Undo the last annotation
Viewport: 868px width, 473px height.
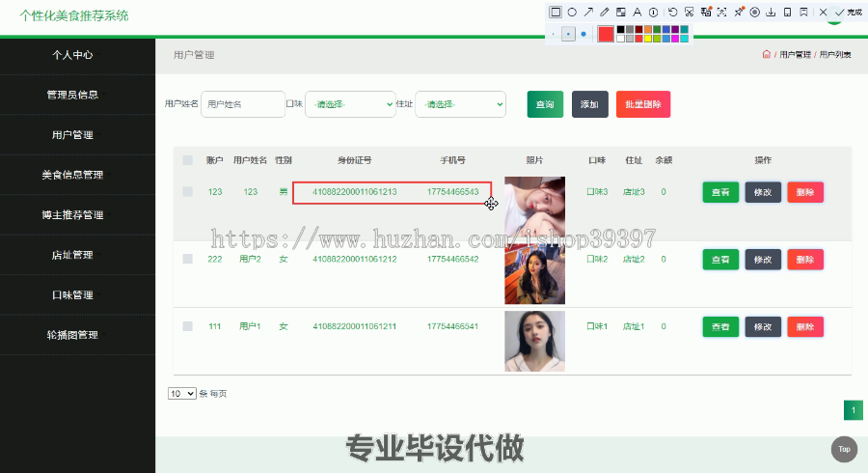click(672, 13)
